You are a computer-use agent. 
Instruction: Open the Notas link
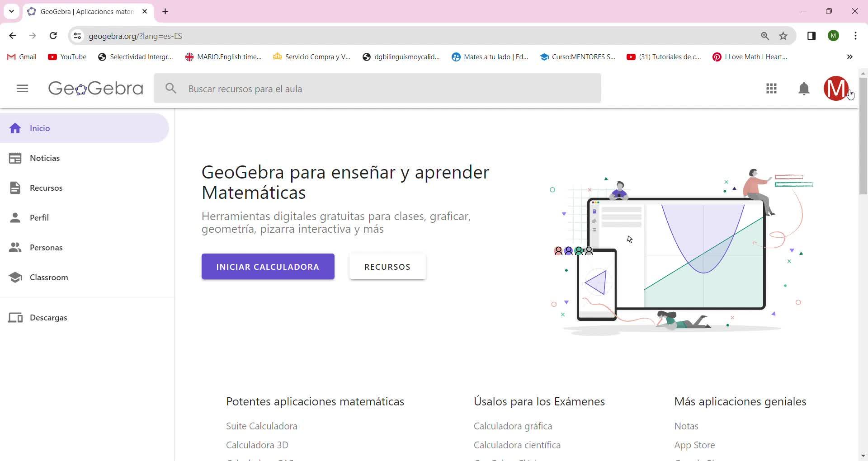(x=686, y=426)
